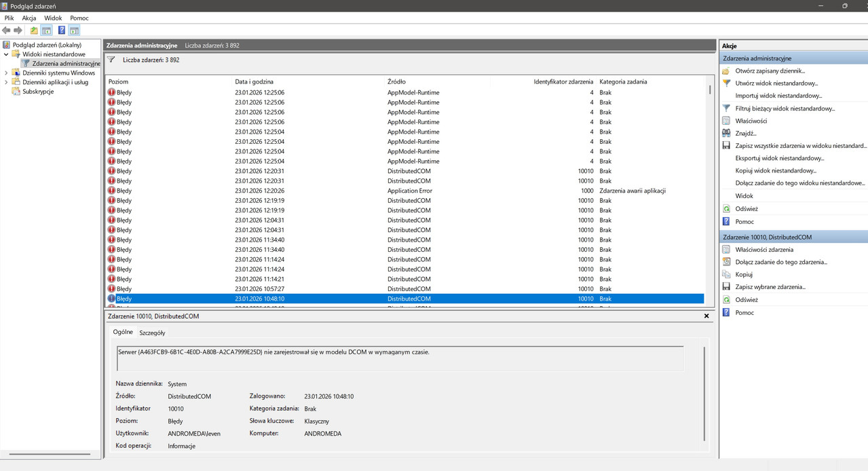Click the Back arrow toolbar icon

pos(6,31)
